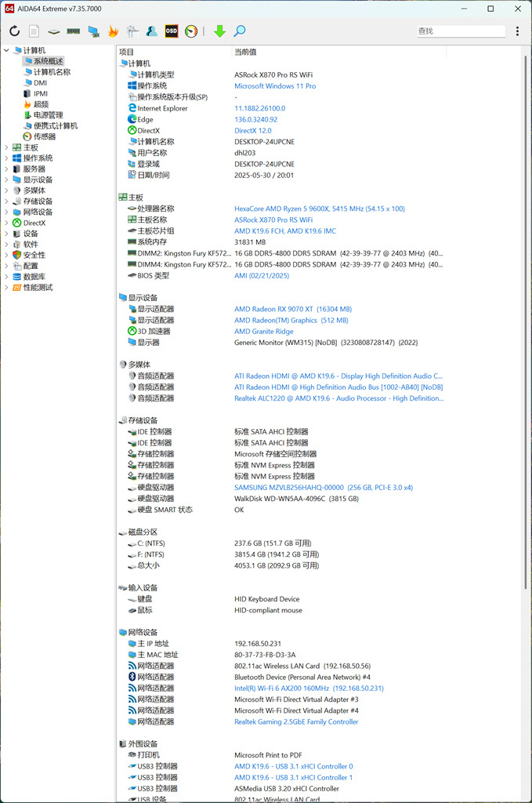Select the 31831 MB system memory value
This screenshot has width=532, height=803.
tap(250, 242)
